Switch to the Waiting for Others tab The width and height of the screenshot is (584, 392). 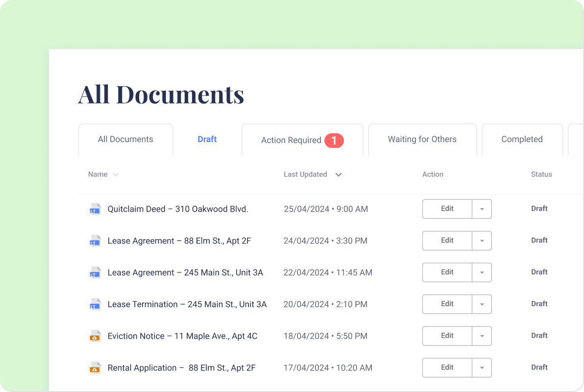tap(422, 139)
